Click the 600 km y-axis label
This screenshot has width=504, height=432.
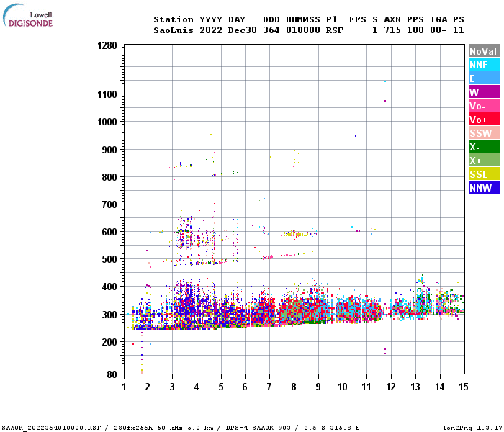pos(109,232)
